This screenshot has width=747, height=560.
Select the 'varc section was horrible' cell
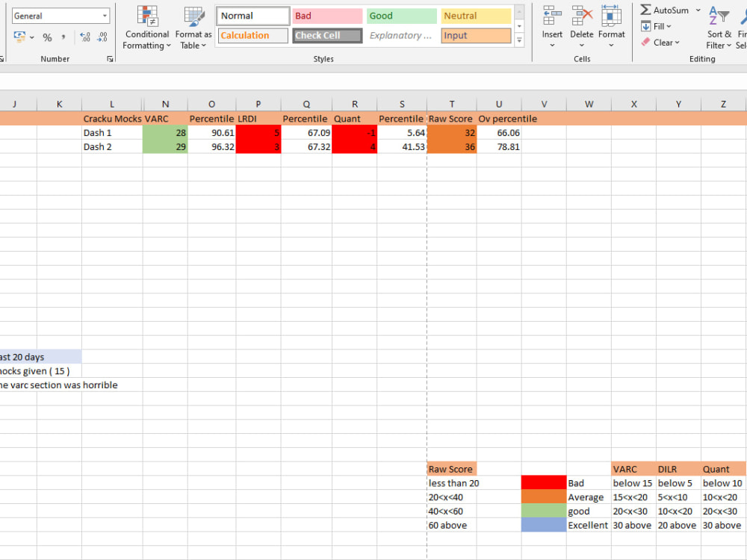(x=58, y=385)
